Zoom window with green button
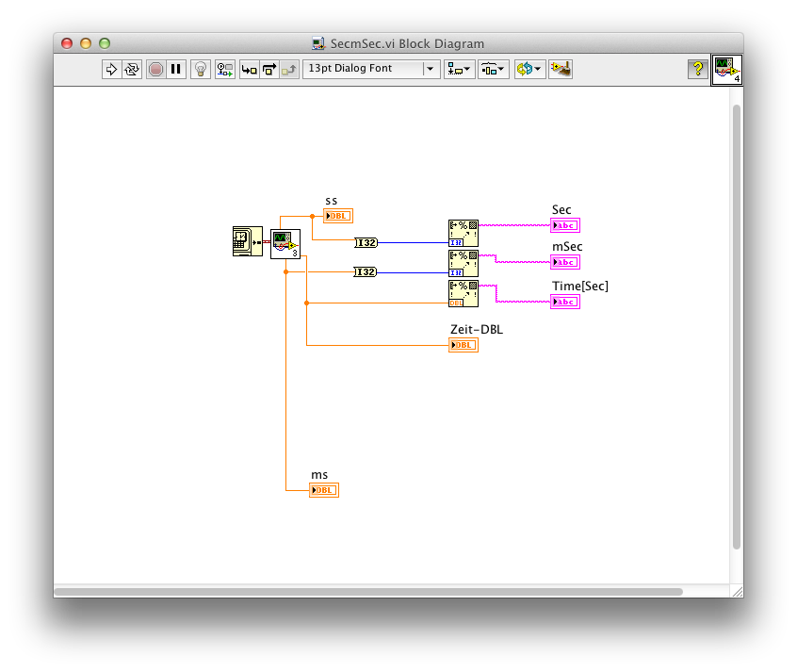Image resolution: width=797 pixels, height=672 pixels. pyautogui.click(x=105, y=43)
